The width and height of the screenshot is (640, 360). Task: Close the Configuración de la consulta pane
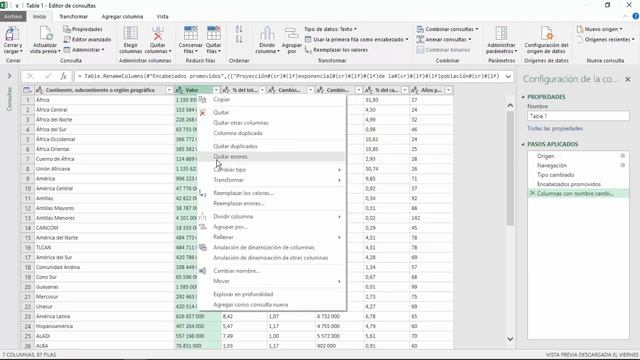point(628,79)
